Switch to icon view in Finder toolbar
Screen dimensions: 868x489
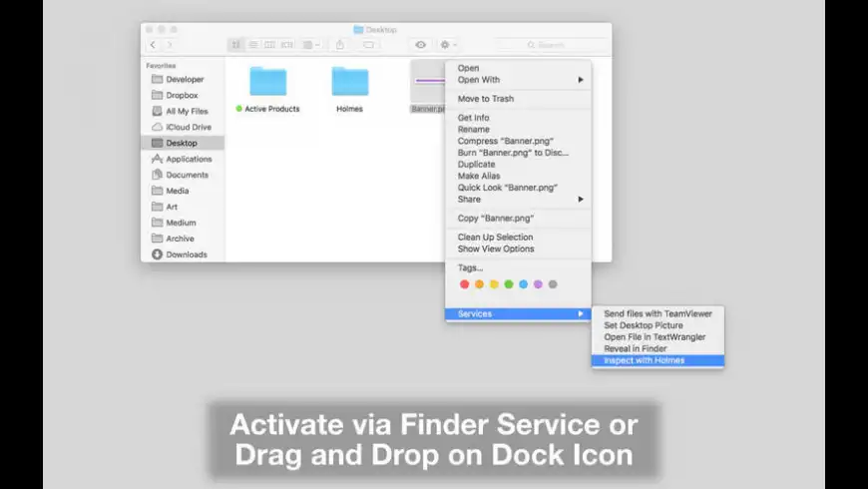[x=235, y=45]
